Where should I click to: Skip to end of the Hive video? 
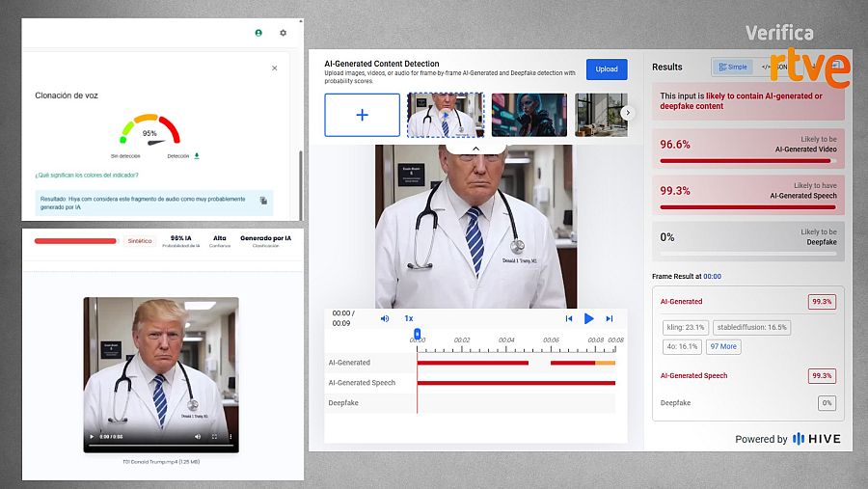click(610, 318)
